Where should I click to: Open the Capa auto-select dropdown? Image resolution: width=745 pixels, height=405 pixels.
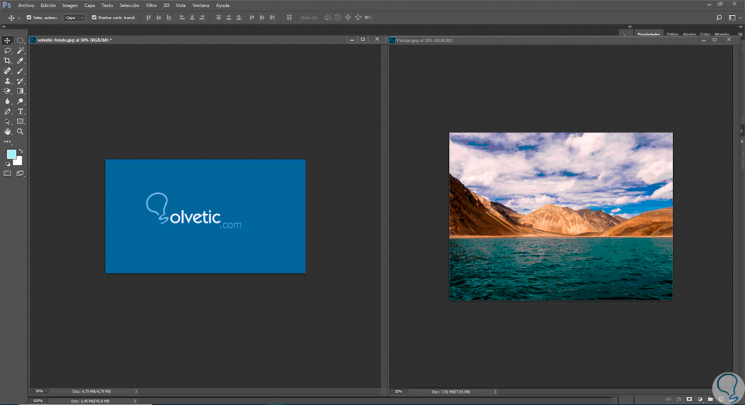coord(75,17)
